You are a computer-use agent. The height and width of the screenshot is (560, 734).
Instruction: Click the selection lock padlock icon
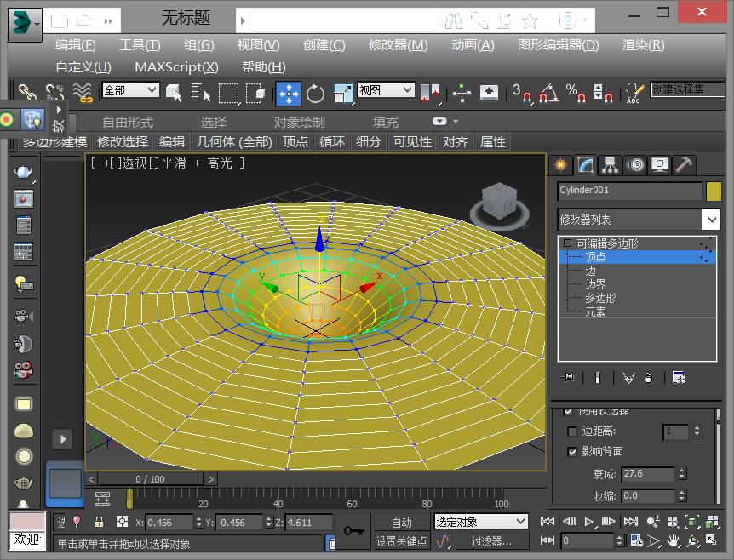coord(100,522)
